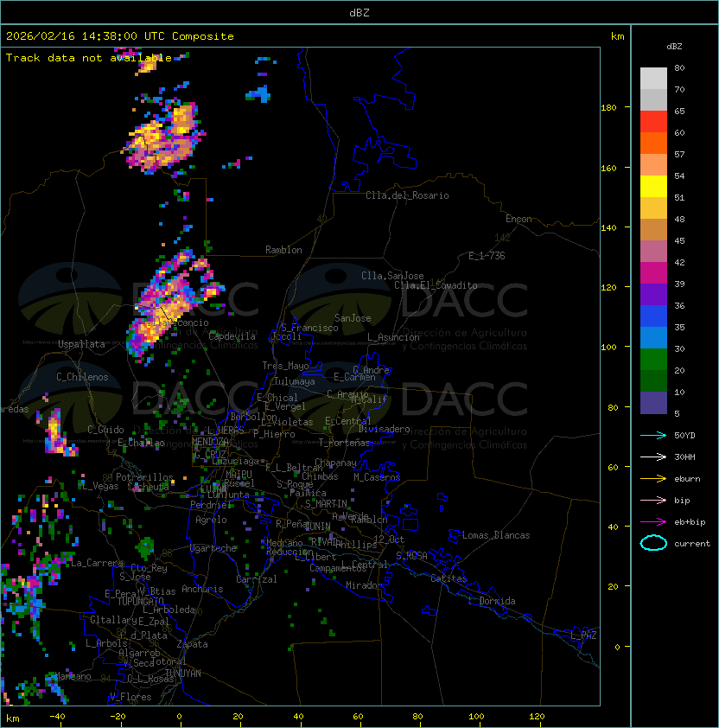Click the 'L_Asuncion' map label
Screen dimensions: 719x728
tap(393, 337)
